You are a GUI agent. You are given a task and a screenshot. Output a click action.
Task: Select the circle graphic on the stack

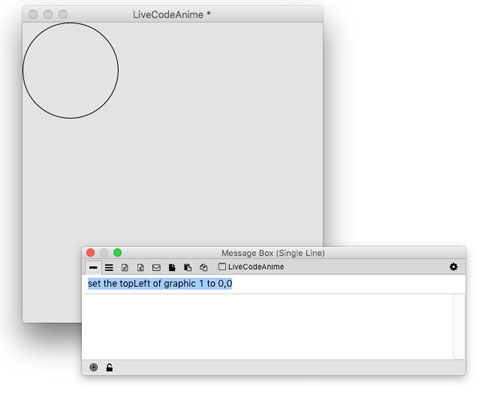pos(70,70)
